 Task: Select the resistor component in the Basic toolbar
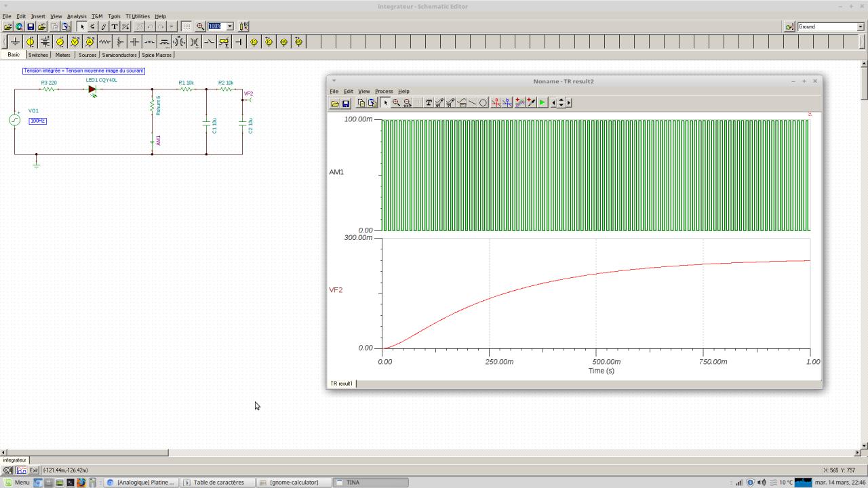coord(105,42)
